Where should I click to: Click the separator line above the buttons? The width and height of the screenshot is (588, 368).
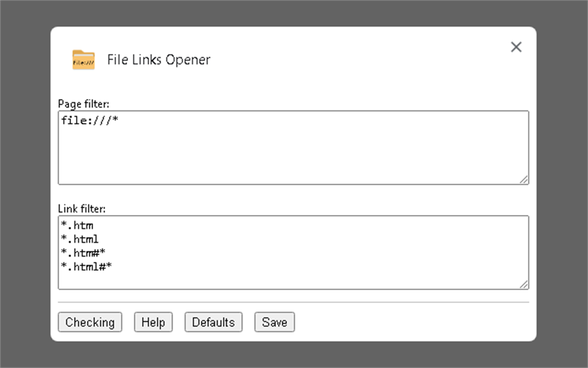coord(294,303)
